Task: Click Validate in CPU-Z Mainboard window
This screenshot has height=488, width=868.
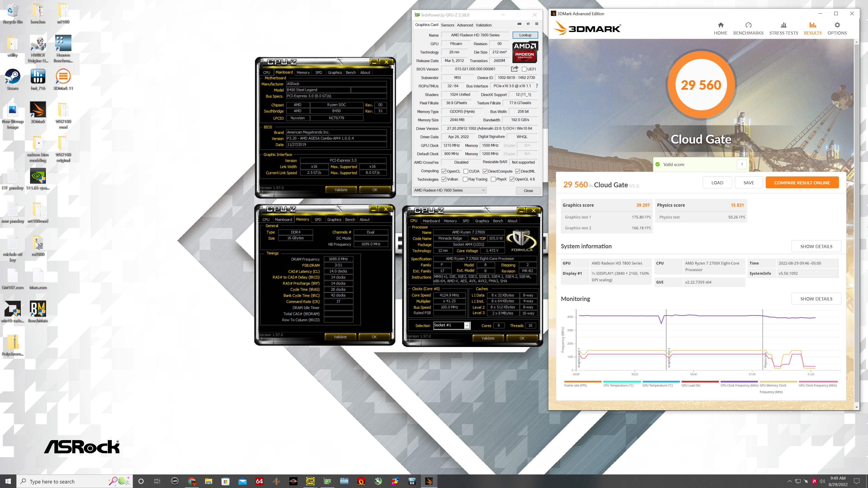Action: click(341, 190)
